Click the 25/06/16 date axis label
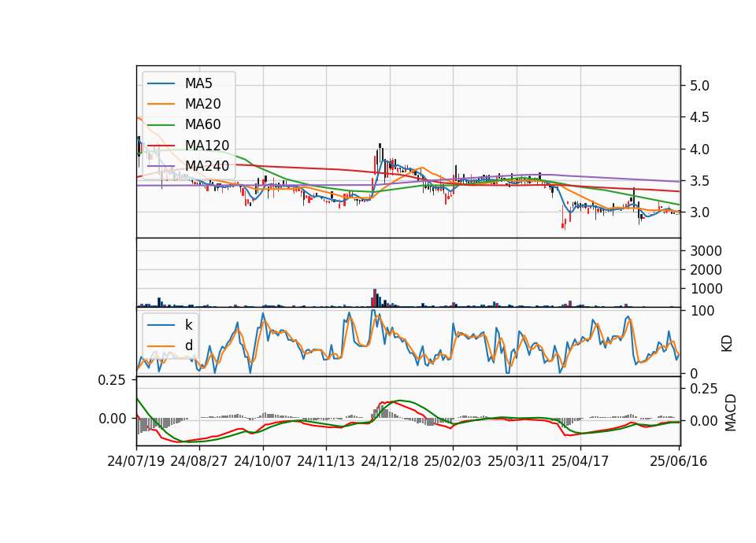This screenshot has width=756, height=543. pos(679,462)
